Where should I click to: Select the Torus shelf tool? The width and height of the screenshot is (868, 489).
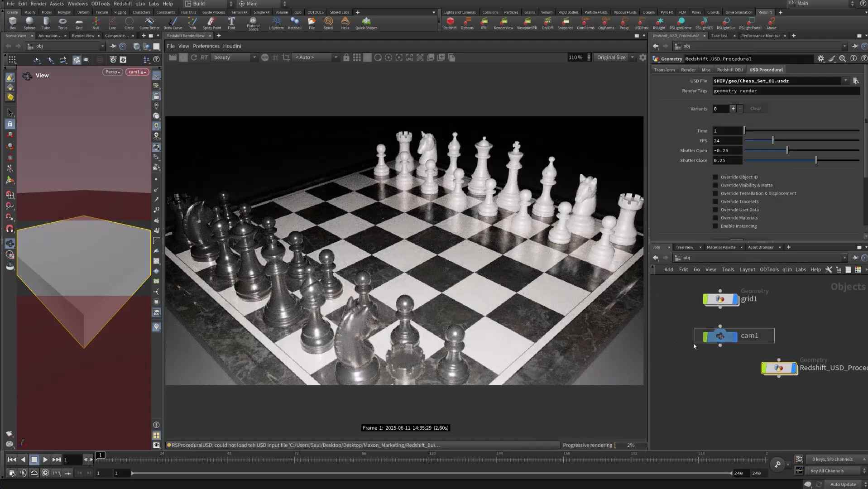tap(62, 23)
